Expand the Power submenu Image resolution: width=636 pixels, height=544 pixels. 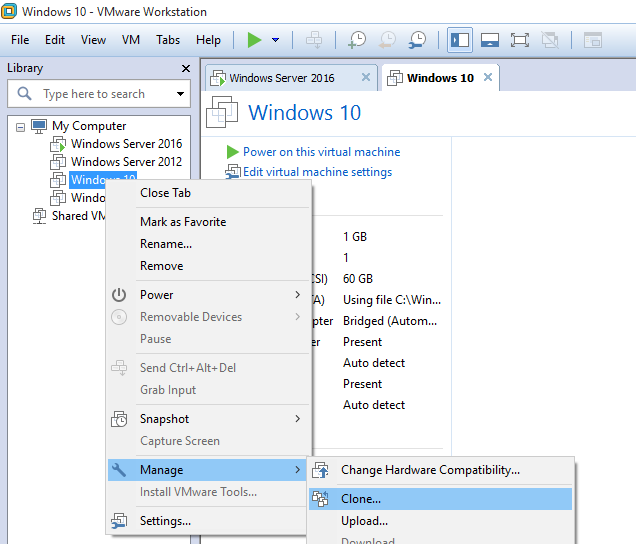click(207, 295)
